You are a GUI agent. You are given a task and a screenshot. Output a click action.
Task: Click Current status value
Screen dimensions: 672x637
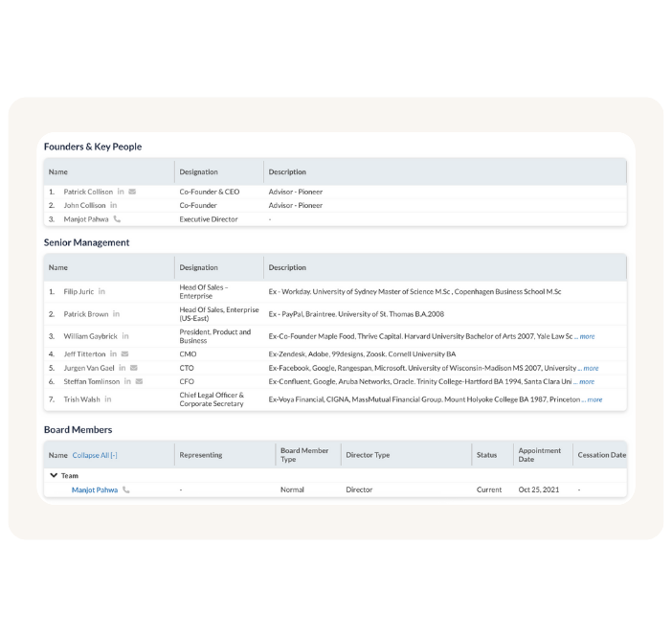point(489,489)
